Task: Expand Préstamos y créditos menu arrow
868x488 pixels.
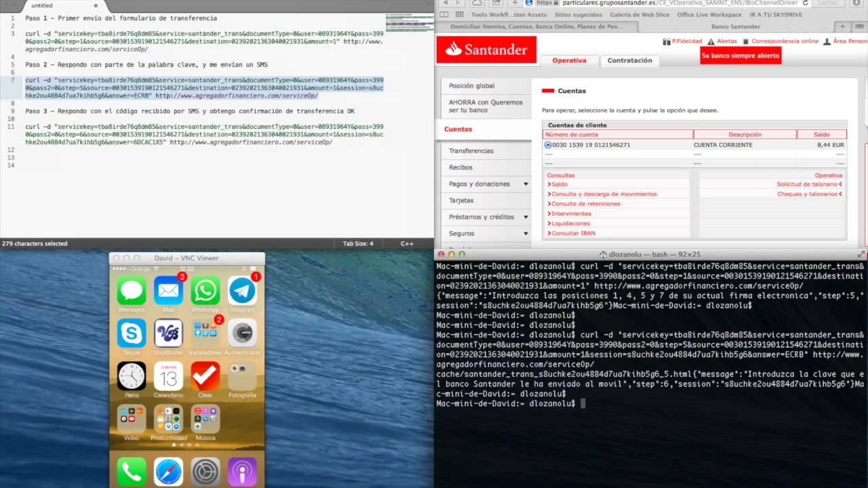Action: coord(526,218)
